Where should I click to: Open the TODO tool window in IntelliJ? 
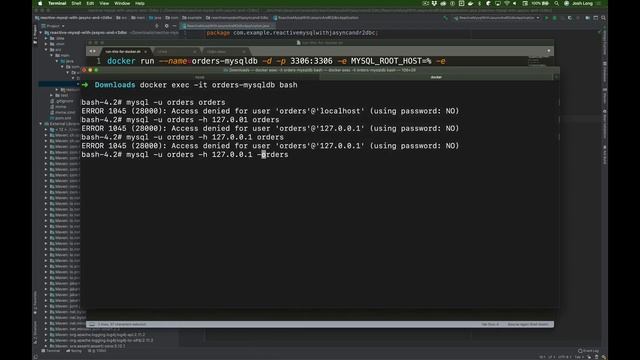click(x=97, y=351)
